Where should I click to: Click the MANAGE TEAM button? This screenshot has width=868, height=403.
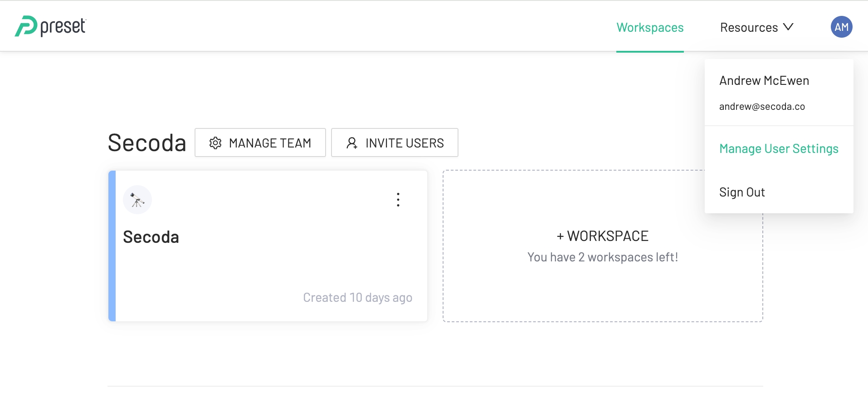(x=260, y=143)
